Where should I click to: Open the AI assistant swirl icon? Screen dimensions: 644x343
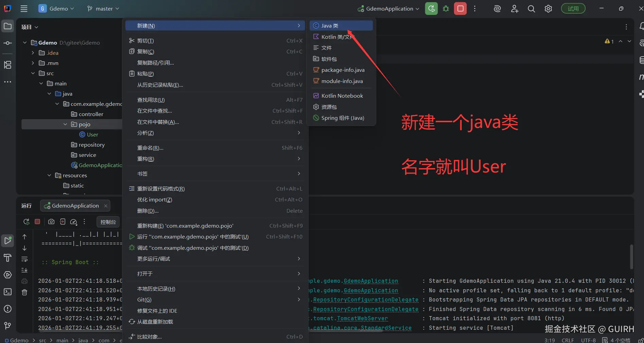497,9
